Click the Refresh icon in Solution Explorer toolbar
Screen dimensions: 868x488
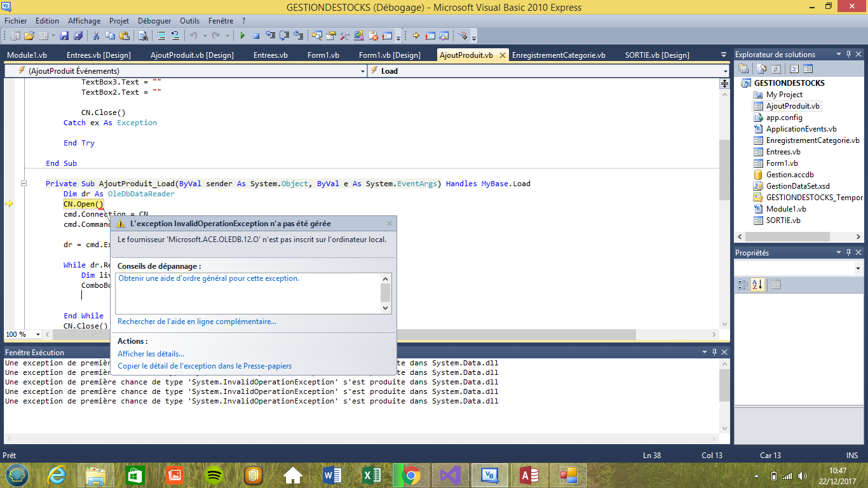click(x=776, y=69)
